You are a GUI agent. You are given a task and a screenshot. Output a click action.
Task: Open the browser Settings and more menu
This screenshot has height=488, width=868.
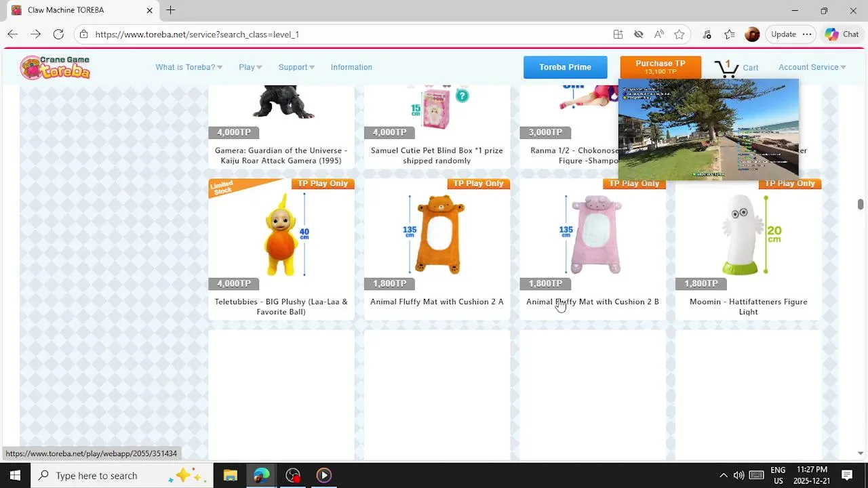point(806,34)
